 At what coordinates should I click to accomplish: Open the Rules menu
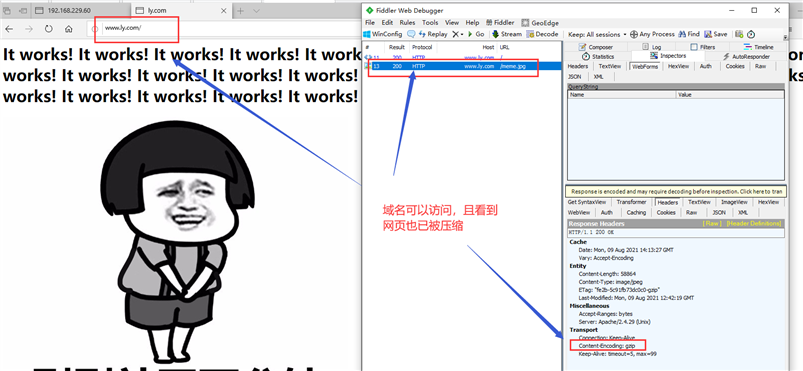[x=407, y=23]
